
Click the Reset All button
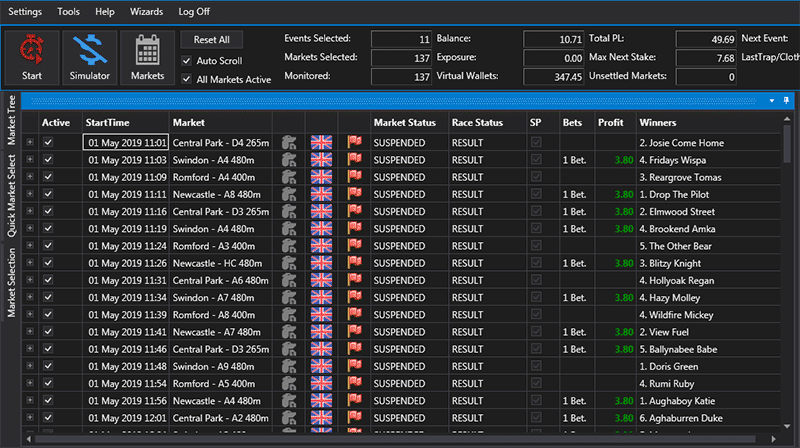[212, 40]
